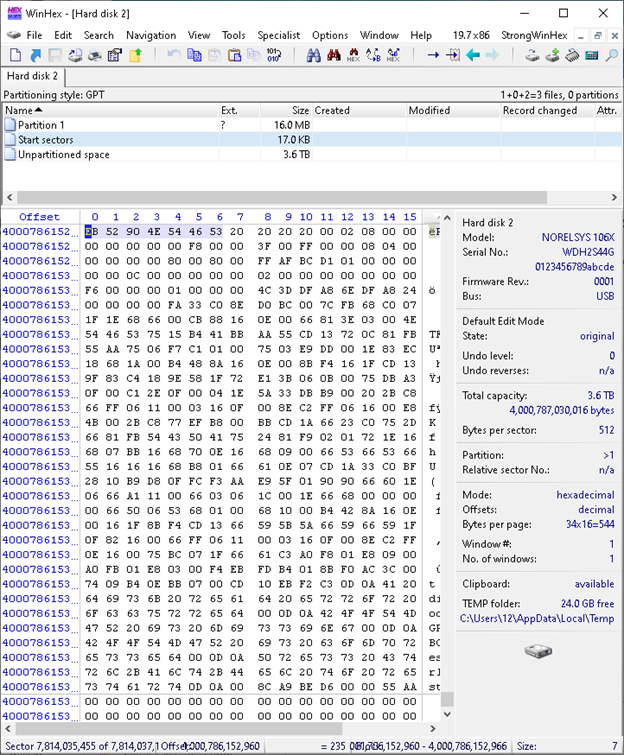
Task: Open the Print toolbar icon
Action: click(95, 55)
